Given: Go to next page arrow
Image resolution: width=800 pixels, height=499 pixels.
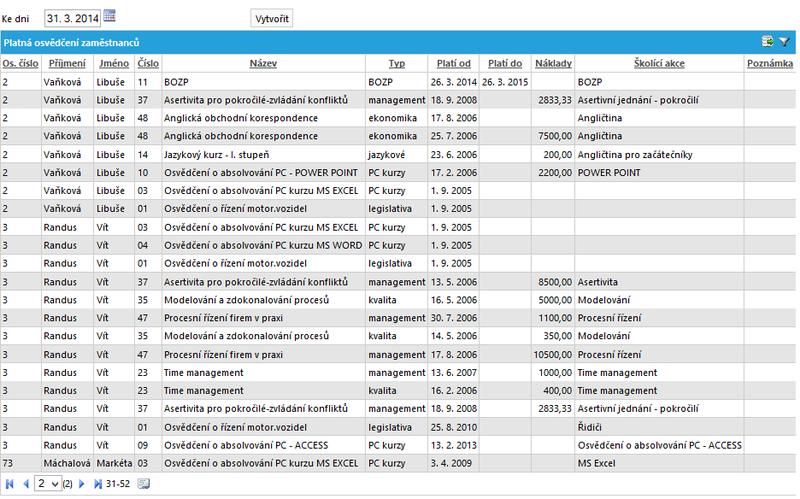Looking at the screenshot, I should pos(81,484).
